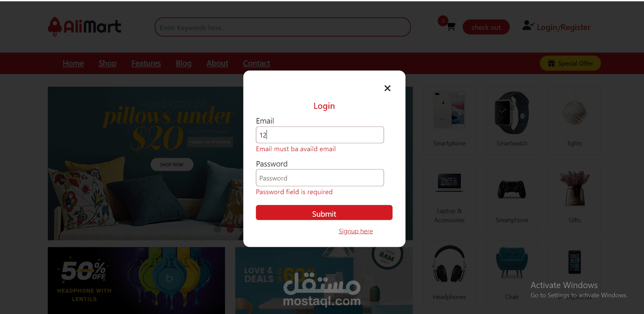Close the Login dialog with the X
Screen dimensions: 644x314
(387, 88)
